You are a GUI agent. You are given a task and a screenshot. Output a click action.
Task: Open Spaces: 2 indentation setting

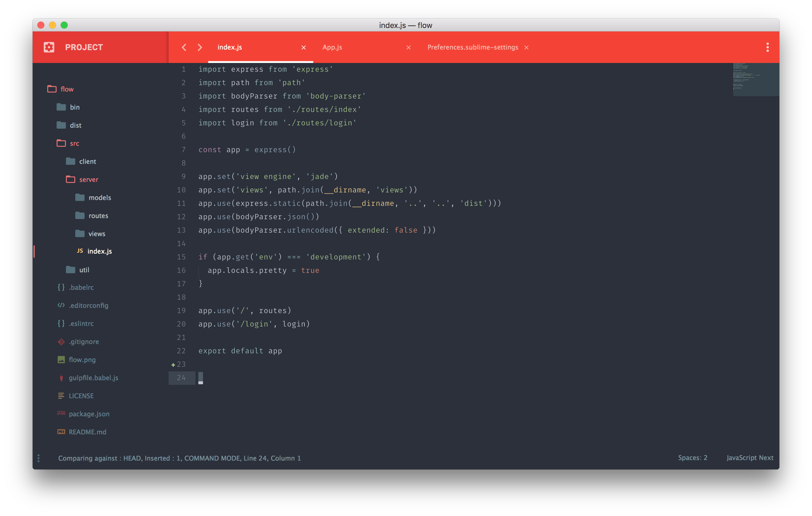692,458
